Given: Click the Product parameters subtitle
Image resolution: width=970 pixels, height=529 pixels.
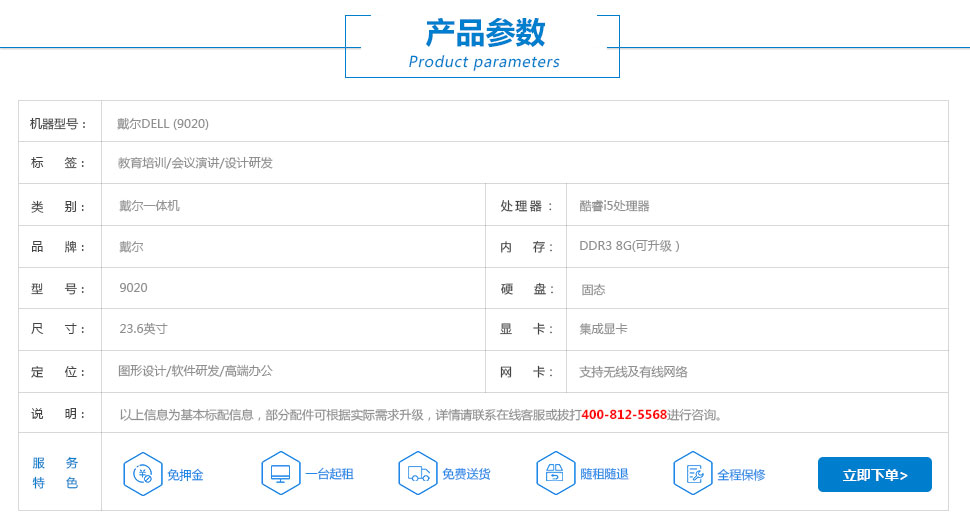Looking at the screenshot, I should pos(484,62).
